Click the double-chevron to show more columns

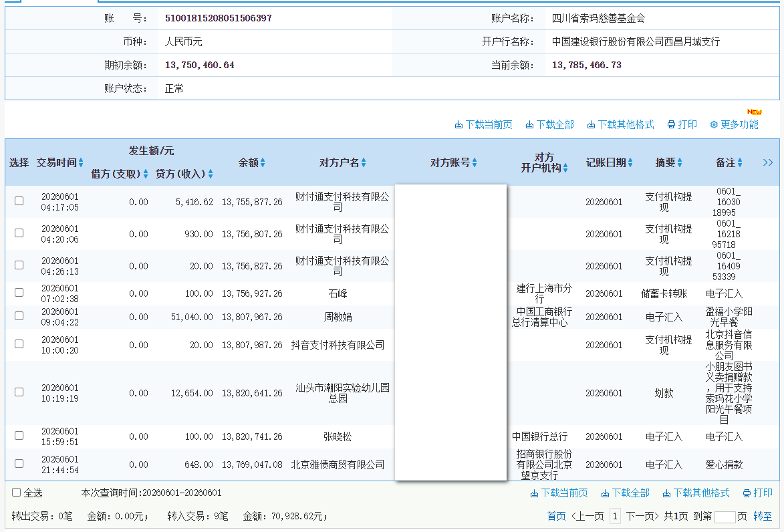coord(768,162)
